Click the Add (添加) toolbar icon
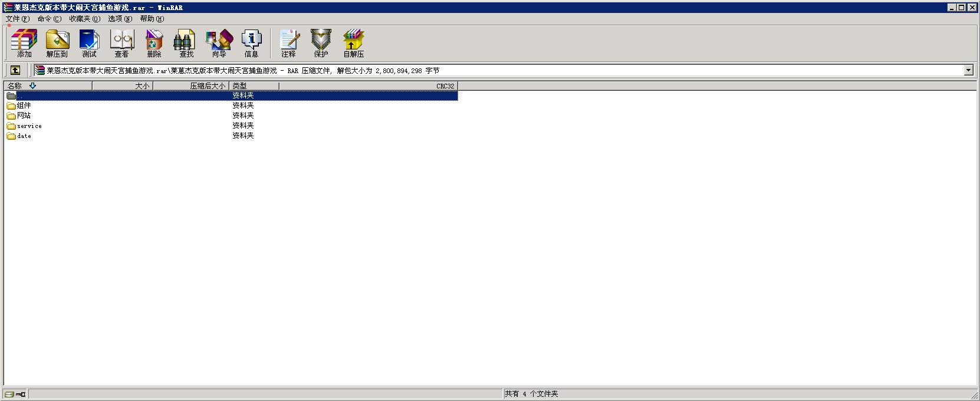Viewport: 980px width, 401px height. pyautogui.click(x=24, y=43)
